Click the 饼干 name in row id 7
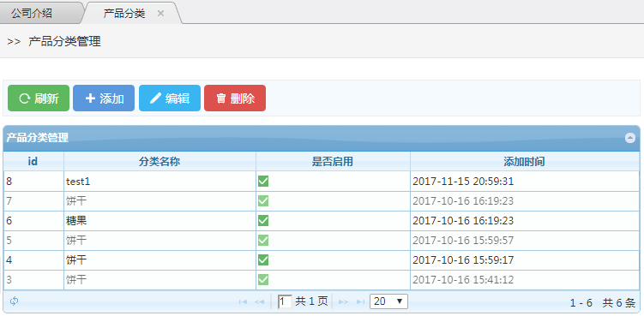Viewport: 644px width, 316px height. point(76,201)
